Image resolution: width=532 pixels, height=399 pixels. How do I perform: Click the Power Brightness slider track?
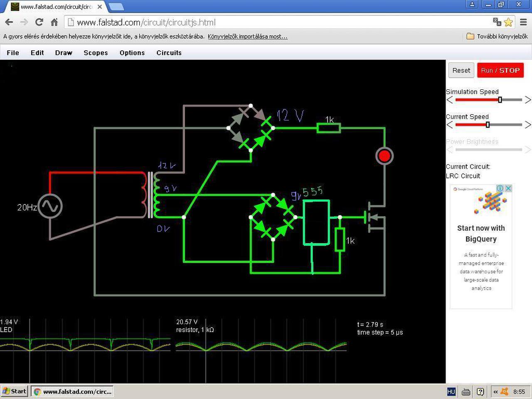click(488, 150)
